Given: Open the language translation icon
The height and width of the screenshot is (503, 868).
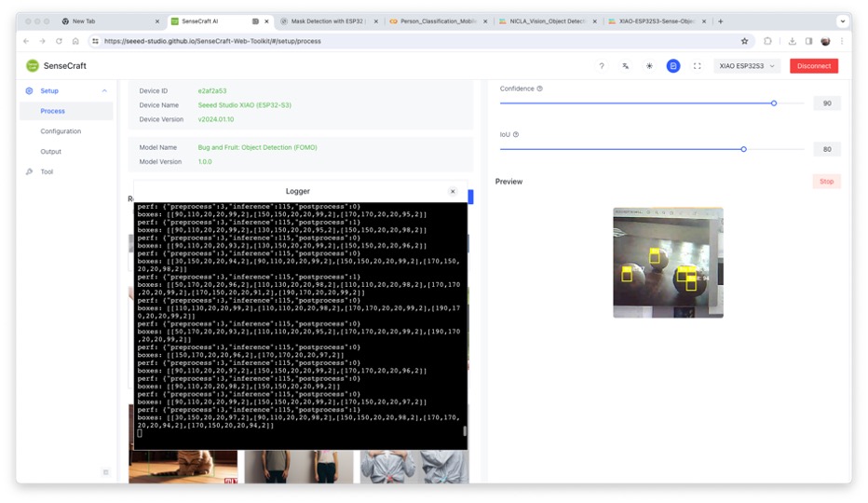Looking at the screenshot, I should [626, 66].
